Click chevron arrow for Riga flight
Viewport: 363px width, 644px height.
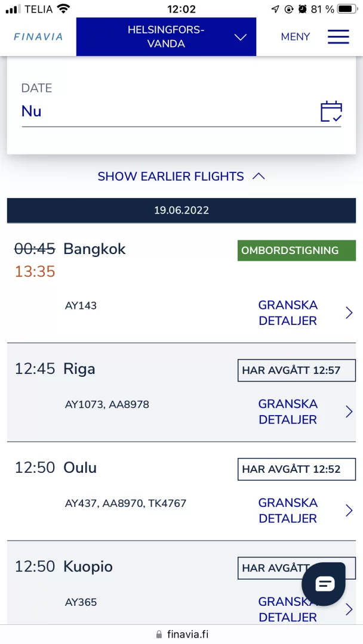pyautogui.click(x=349, y=412)
